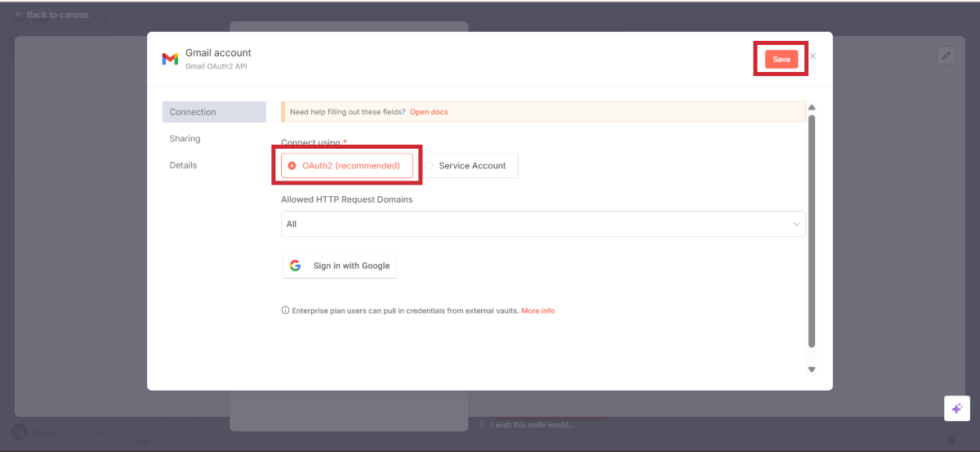Click the scrollbar down arrow in dialog
The image size is (980, 452).
(811, 369)
